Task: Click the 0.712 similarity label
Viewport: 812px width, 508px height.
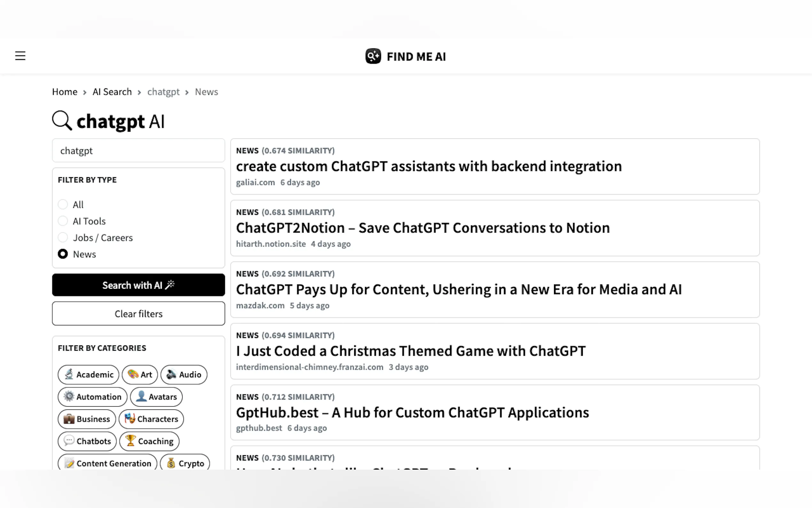Action: pyautogui.click(x=298, y=397)
